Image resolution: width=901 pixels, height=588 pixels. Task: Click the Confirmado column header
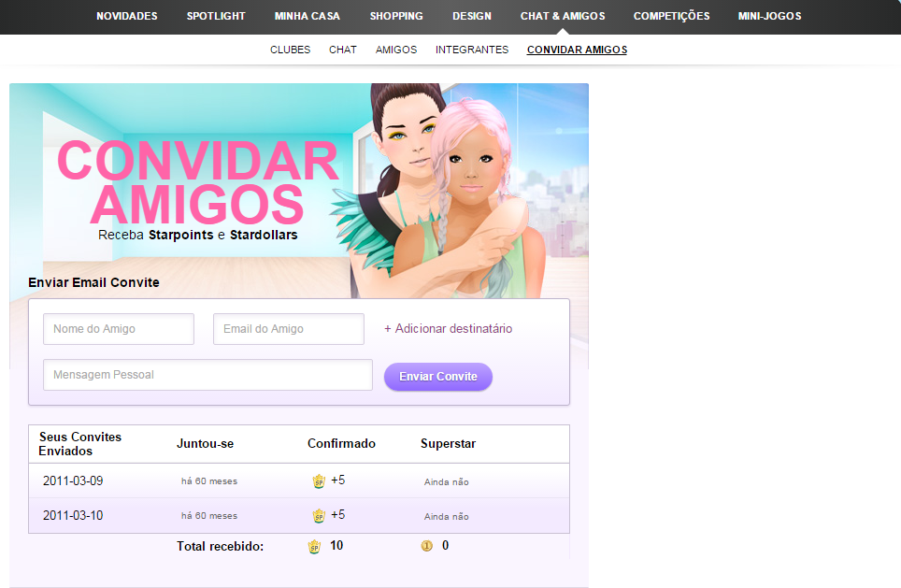tap(341, 444)
